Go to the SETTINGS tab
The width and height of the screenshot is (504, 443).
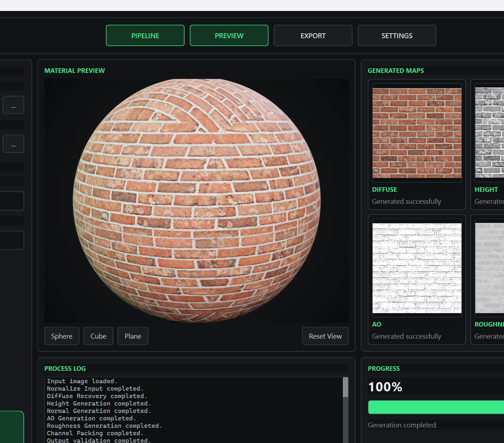(397, 35)
